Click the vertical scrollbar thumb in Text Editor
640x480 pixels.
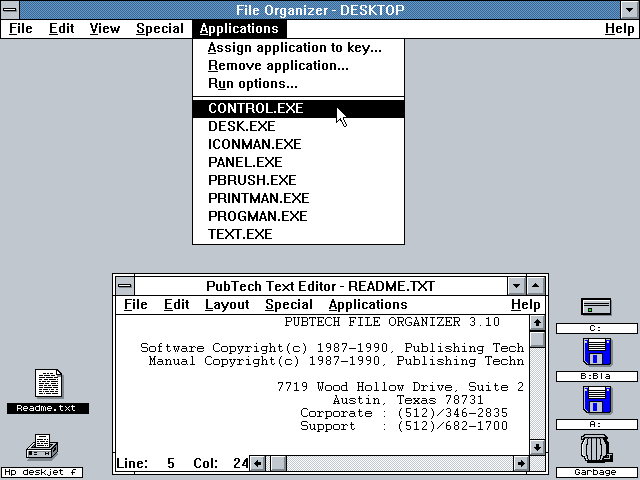tap(537, 339)
